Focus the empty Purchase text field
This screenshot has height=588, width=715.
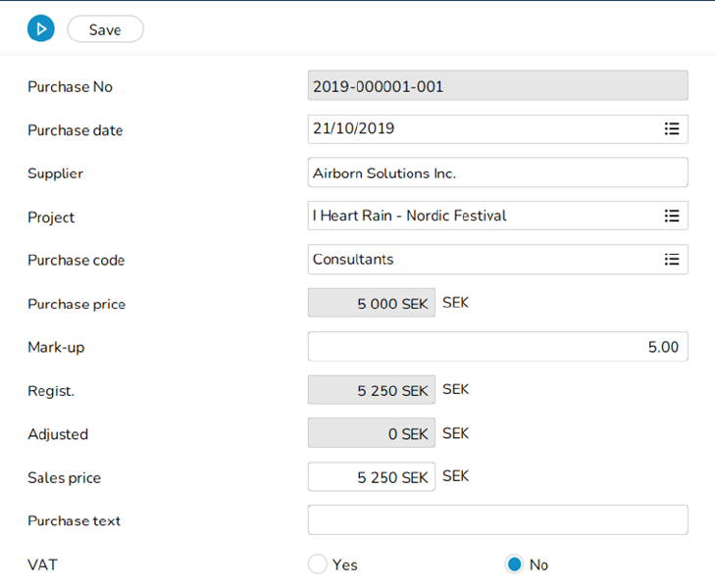[497, 520]
